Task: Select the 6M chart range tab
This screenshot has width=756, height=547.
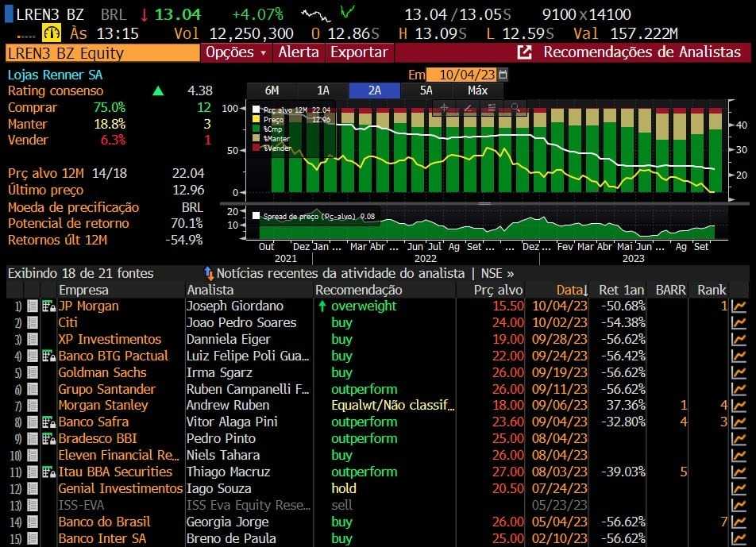Action: 272,90
